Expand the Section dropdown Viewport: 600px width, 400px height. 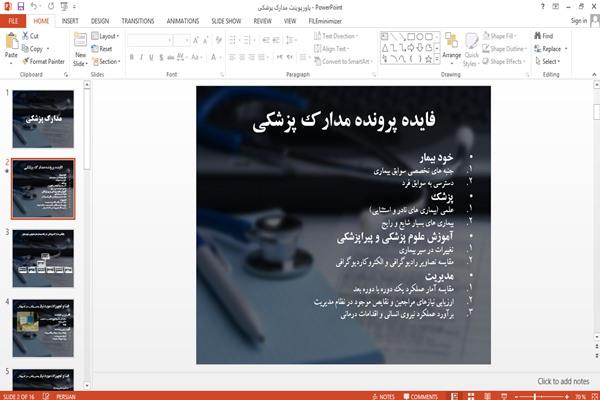[106, 61]
